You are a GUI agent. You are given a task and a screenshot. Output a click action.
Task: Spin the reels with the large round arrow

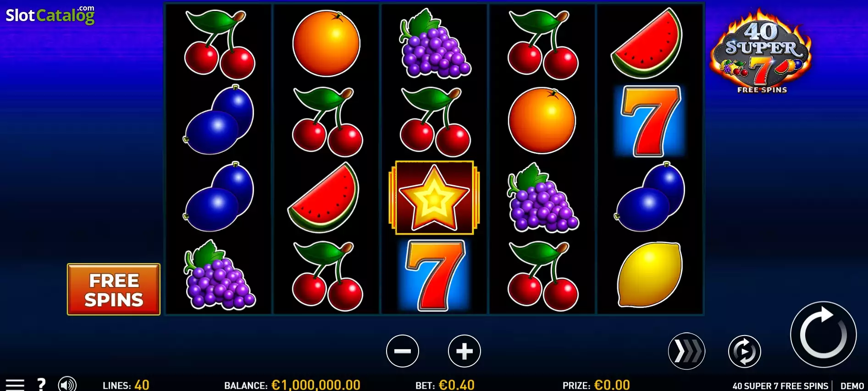[x=823, y=335]
